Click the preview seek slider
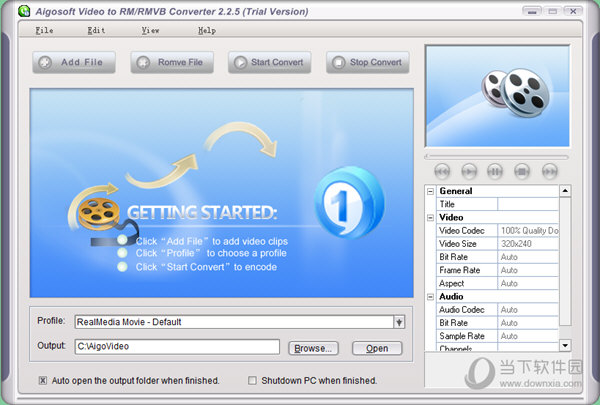 [x=496, y=157]
